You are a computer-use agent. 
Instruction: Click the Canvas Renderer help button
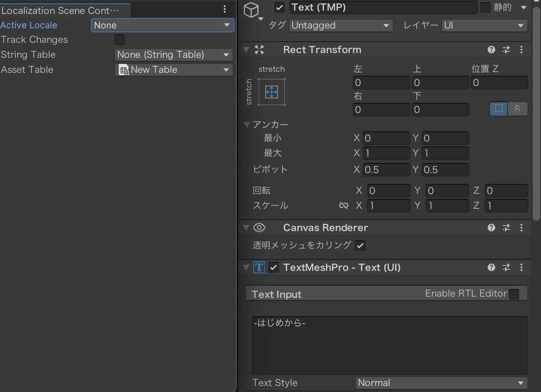pyautogui.click(x=491, y=228)
